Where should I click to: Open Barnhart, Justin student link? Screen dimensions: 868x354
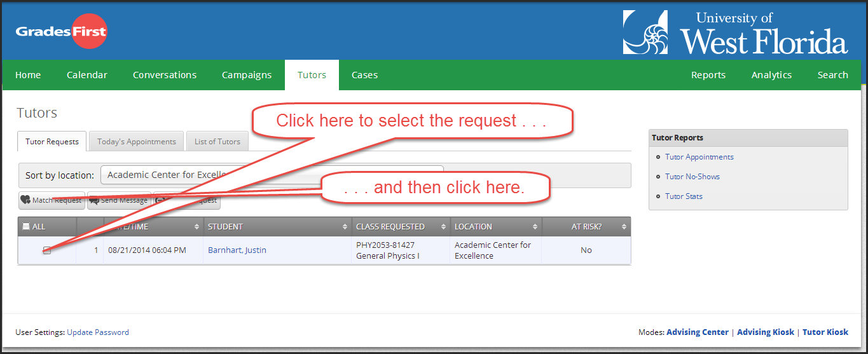237,250
